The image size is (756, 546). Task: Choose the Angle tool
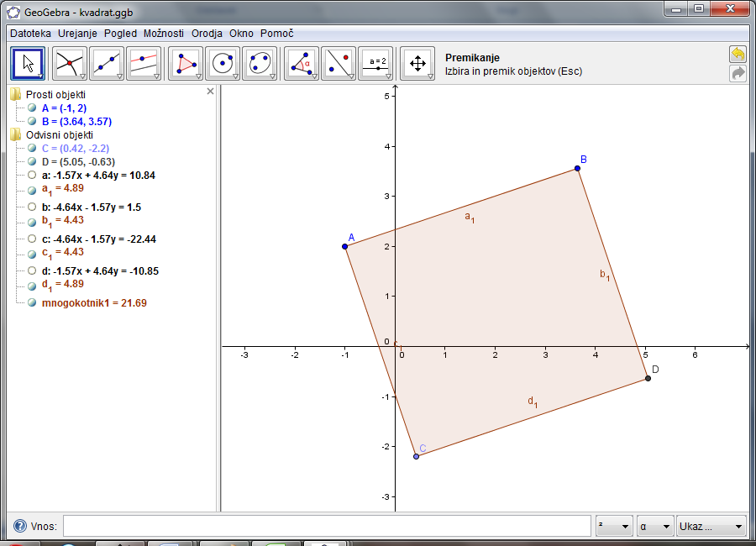[301, 63]
